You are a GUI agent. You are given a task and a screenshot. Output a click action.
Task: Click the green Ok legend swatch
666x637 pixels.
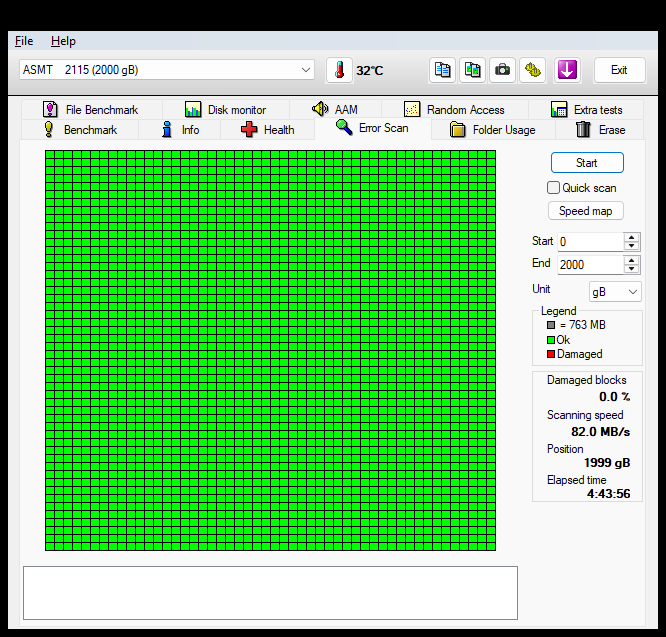click(x=551, y=340)
